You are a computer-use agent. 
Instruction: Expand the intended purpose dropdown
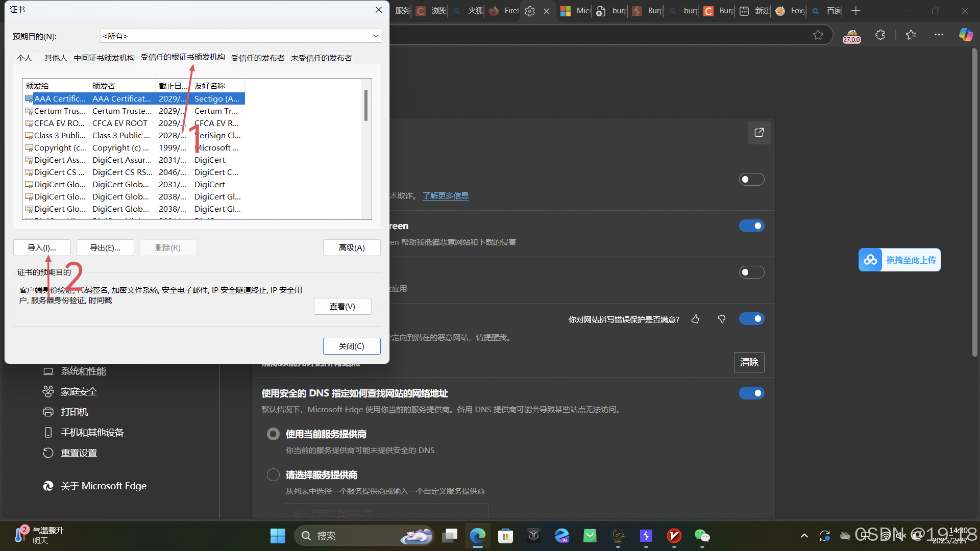coord(376,36)
